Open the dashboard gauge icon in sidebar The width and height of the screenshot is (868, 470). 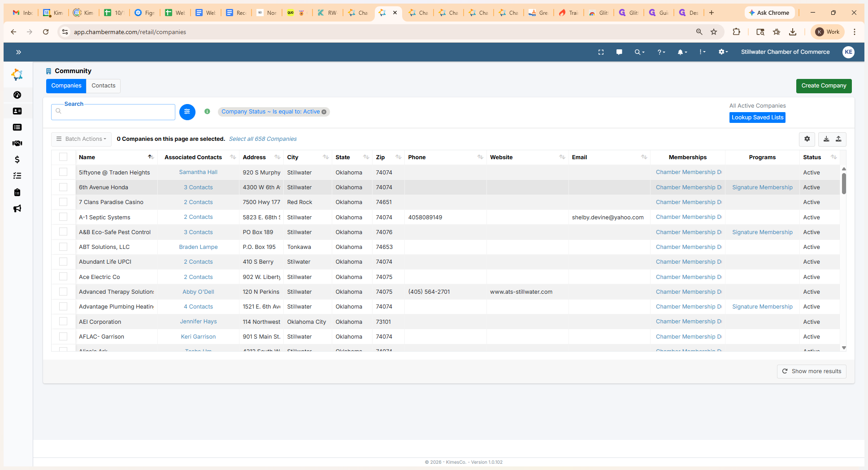tap(17, 95)
